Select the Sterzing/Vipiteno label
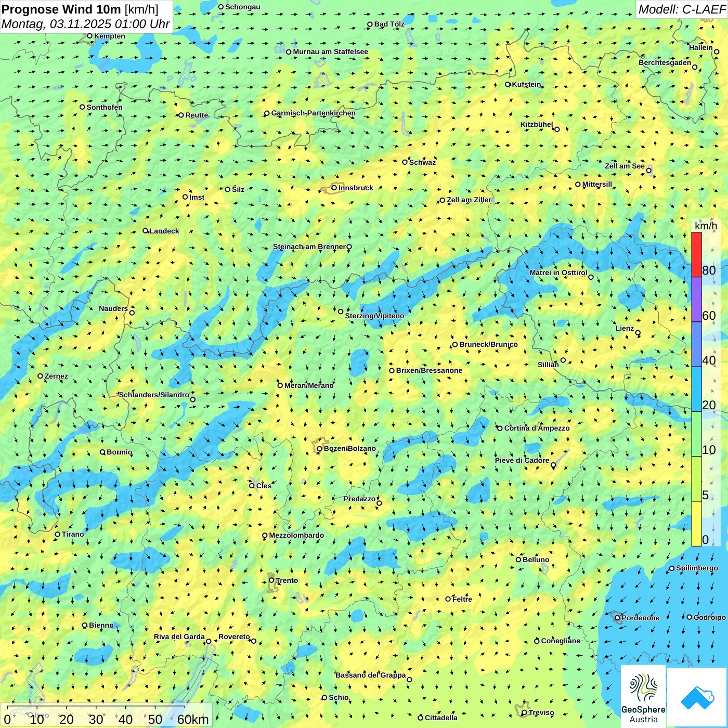728x728 pixels. click(x=374, y=316)
